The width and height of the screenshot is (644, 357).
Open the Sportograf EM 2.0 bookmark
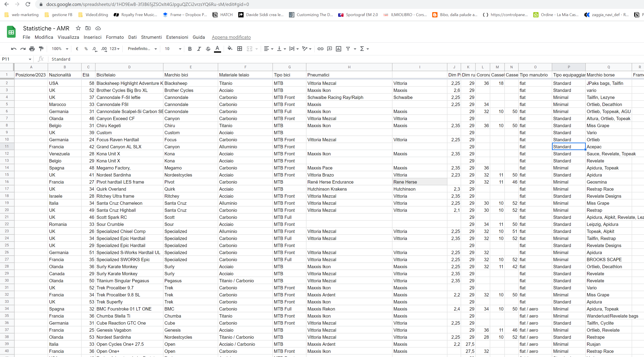coord(358,15)
